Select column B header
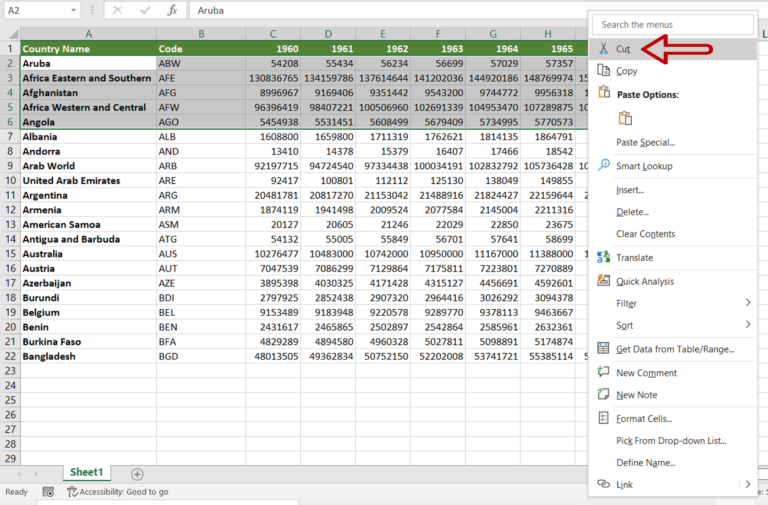 click(x=201, y=34)
